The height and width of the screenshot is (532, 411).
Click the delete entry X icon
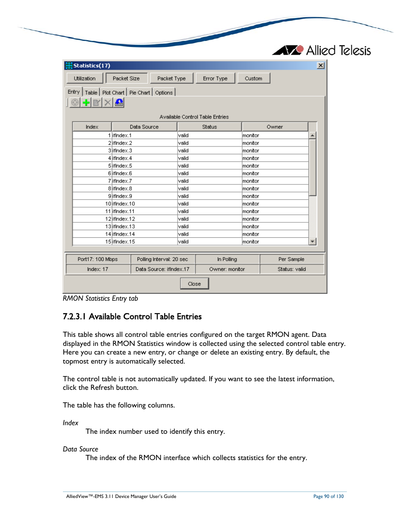coord(108,103)
